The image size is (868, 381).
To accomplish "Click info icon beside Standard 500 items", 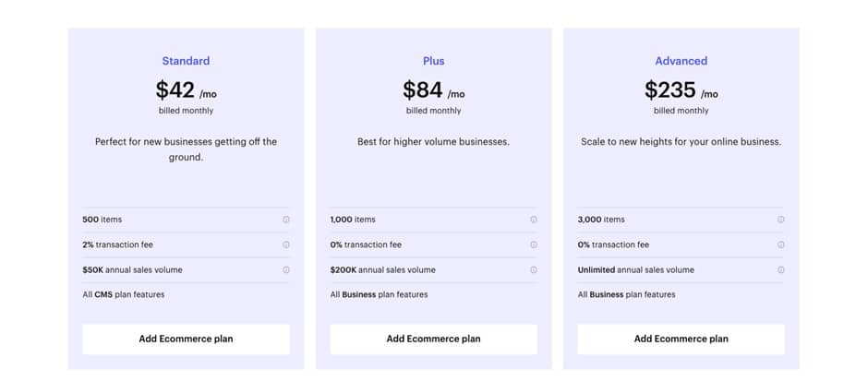I will [x=286, y=220].
